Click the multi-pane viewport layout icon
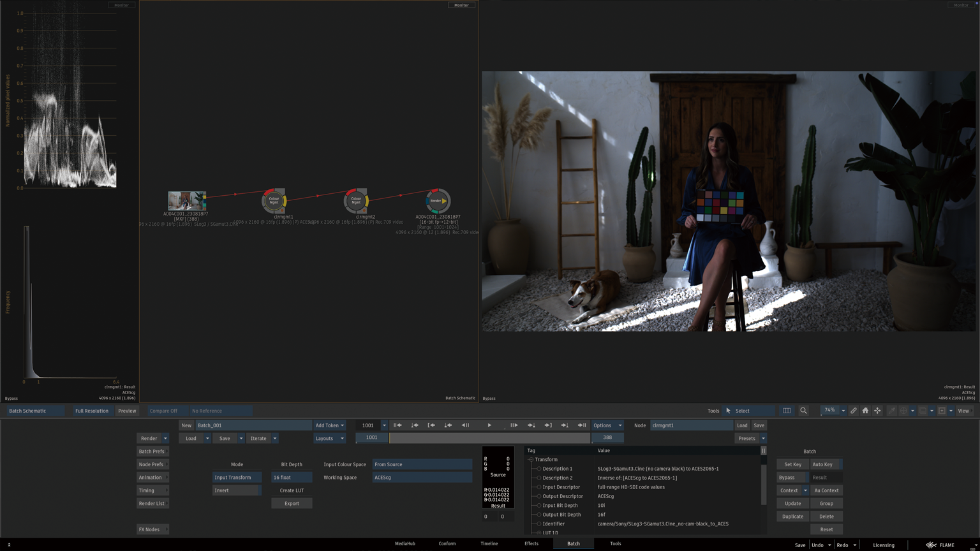 pyautogui.click(x=787, y=411)
